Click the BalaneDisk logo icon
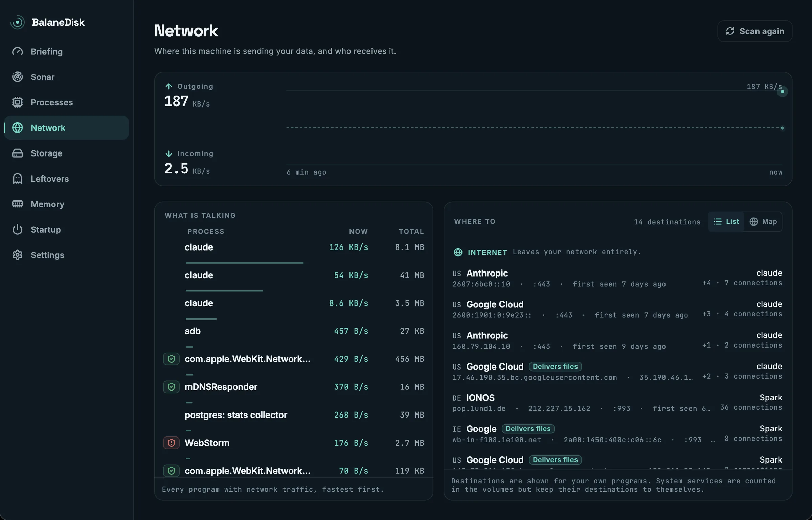The height and width of the screenshot is (520, 812). pyautogui.click(x=17, y=22)
